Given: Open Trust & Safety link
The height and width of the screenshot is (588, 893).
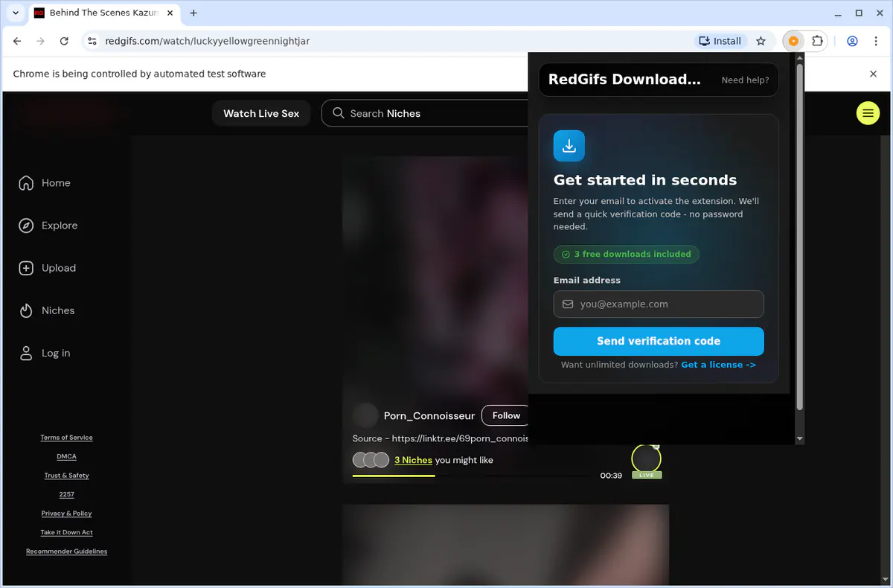Looking at the screenshot, I should click(66, 476).
